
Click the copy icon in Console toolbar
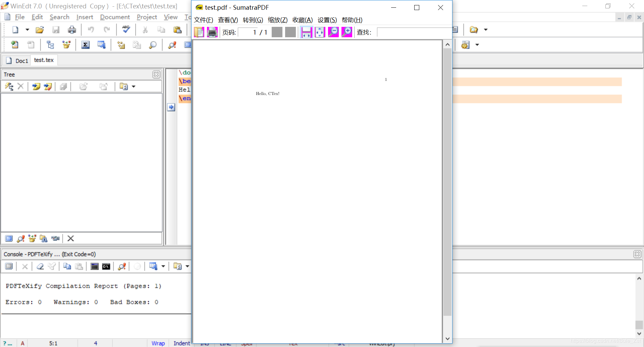[67, 266]
